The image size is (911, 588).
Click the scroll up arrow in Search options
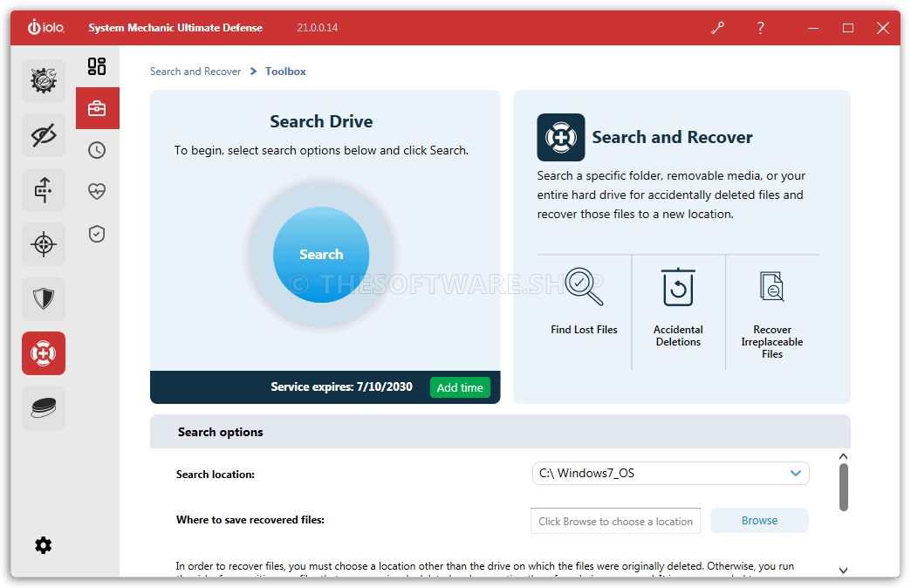coord(844,456)
